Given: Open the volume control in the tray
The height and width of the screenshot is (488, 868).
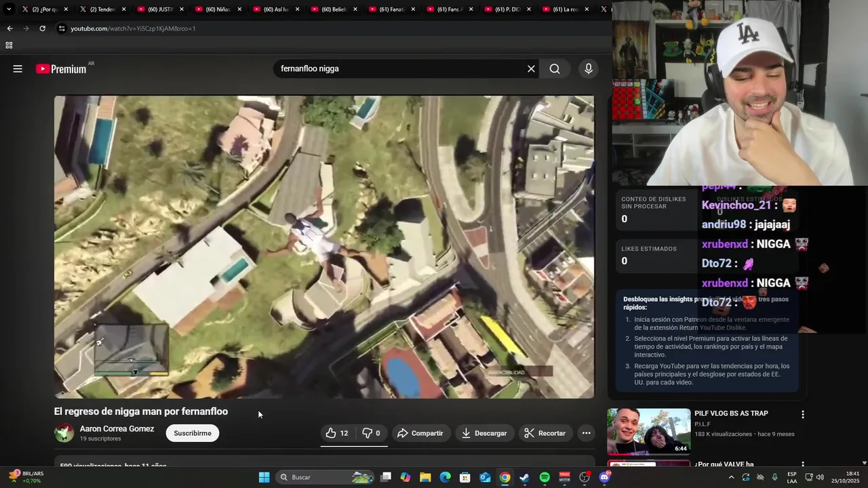Looking at the screenshot, I should click(820, 477).
